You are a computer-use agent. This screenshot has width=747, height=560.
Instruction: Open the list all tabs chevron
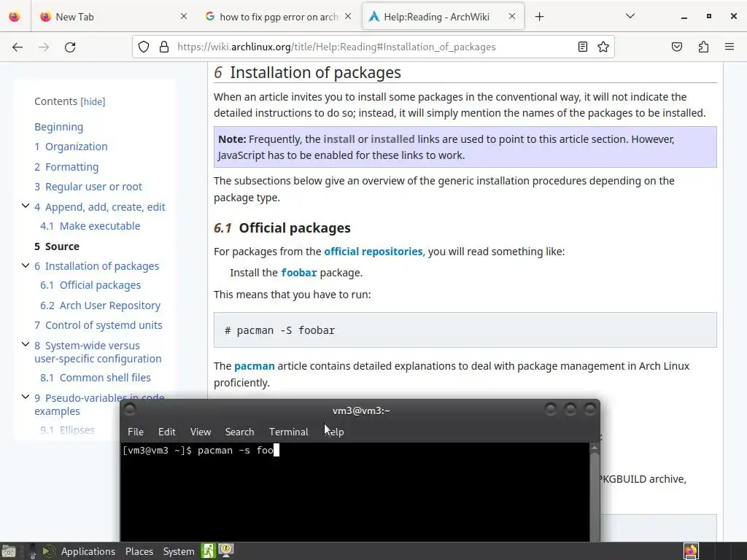(x=630, y=16)
